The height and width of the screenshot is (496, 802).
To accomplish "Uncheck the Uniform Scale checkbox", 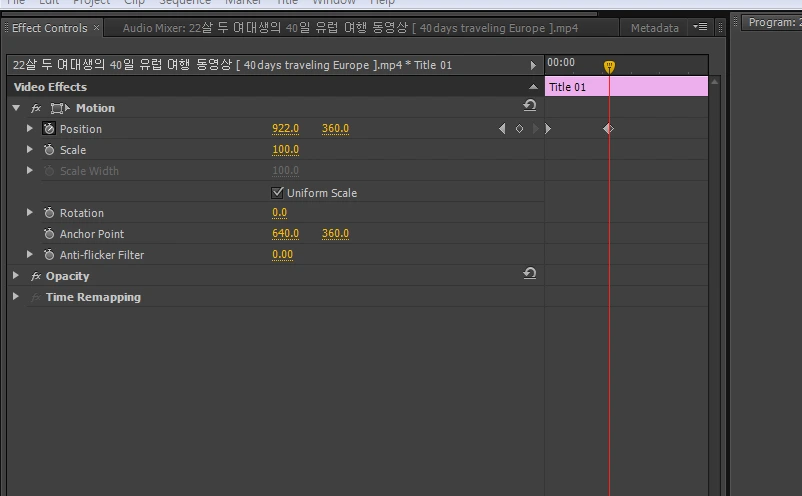I will [277, 193].
